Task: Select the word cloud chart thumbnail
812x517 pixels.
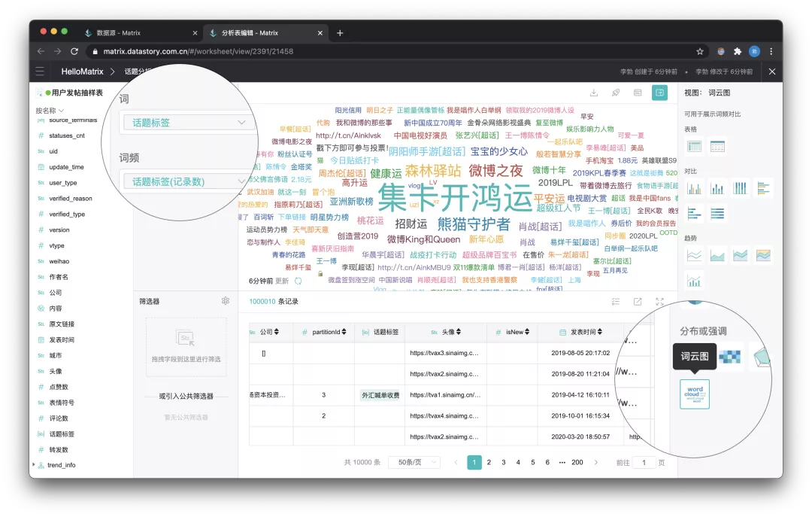Action: (x=695, y=394)
